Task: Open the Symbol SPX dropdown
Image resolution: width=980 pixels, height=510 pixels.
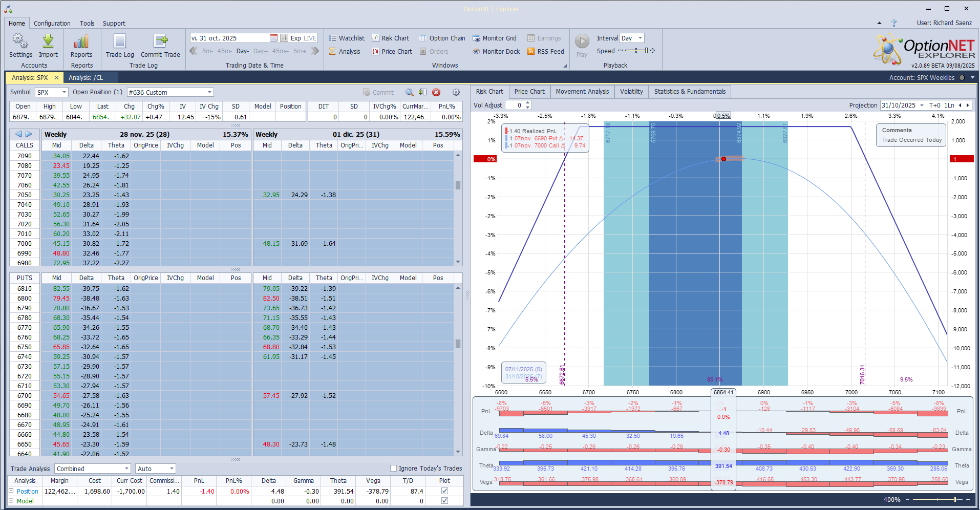Action: [x=64, y=92]
